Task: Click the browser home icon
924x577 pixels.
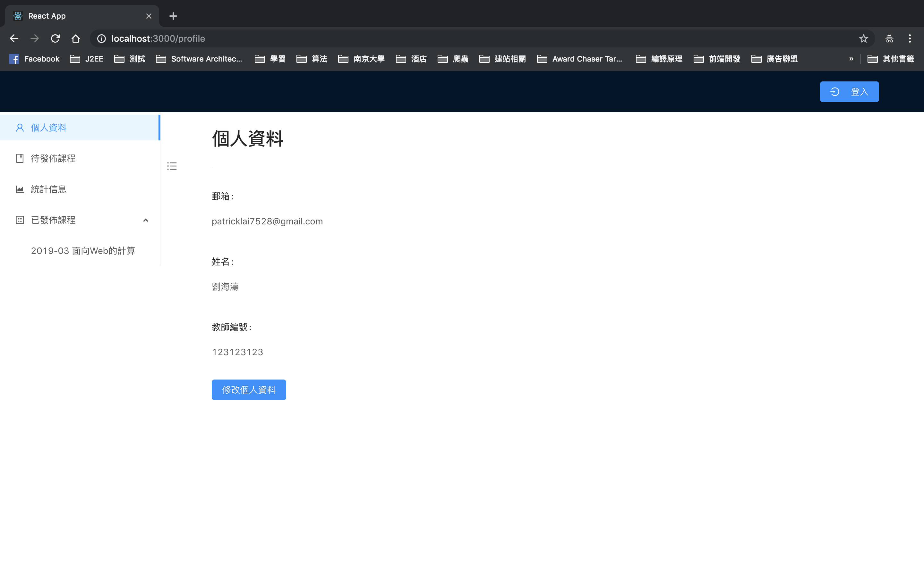Action: (76, 38)
